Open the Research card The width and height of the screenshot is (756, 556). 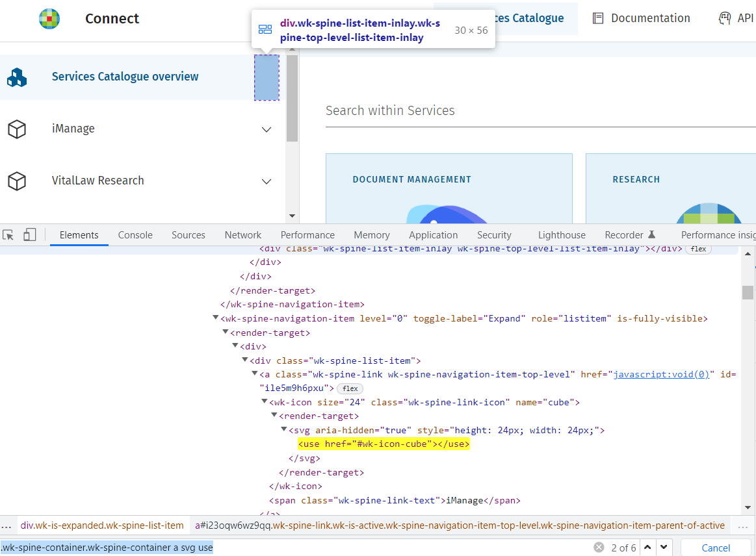pos(671,188)
